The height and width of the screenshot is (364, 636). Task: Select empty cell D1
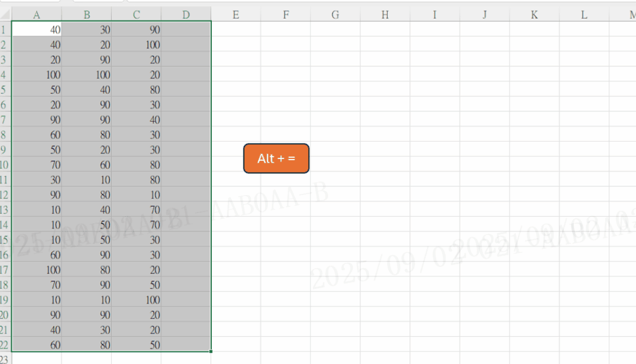[186, 29]
